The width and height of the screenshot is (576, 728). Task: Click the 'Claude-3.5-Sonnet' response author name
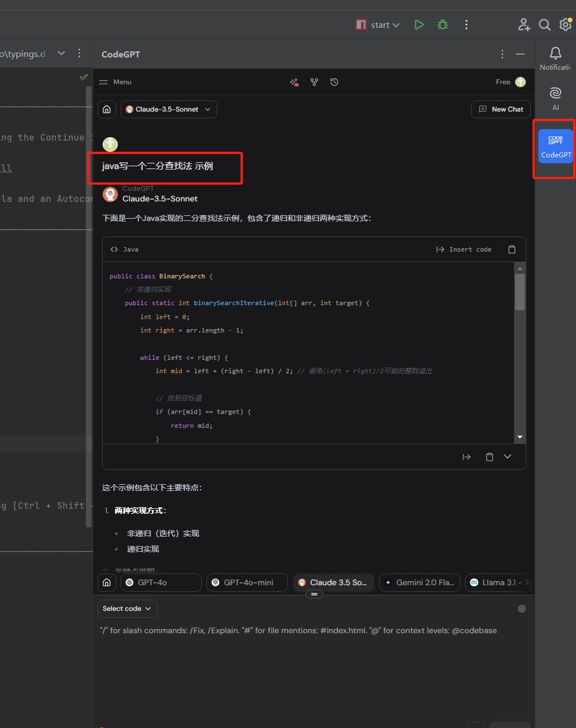[x=160, y=199]
